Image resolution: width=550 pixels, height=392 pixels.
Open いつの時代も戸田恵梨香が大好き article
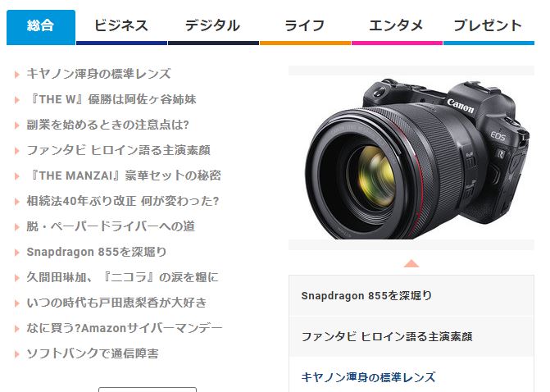[x=117, y=303]
